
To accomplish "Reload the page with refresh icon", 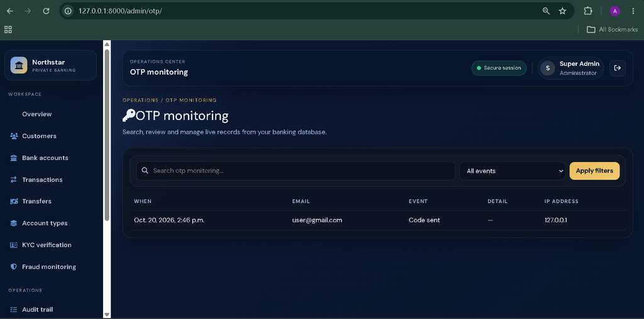I will pyautogui.click(x=46, y=11).
